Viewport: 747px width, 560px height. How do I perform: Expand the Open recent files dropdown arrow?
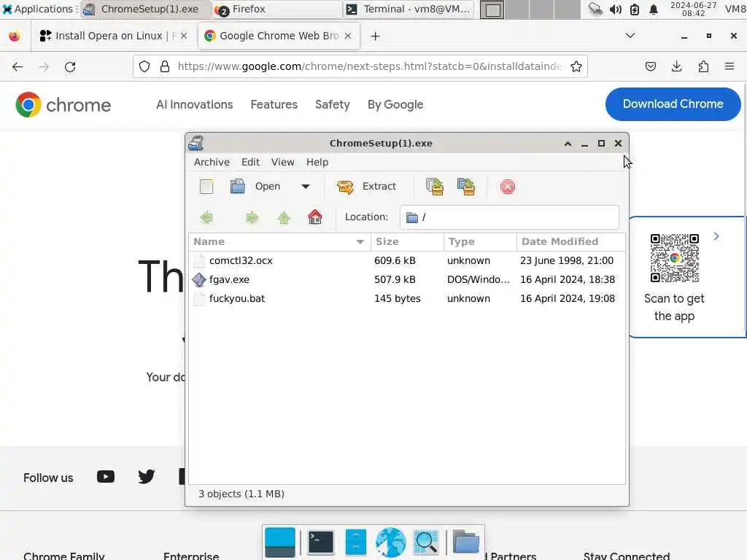point(306,187)
